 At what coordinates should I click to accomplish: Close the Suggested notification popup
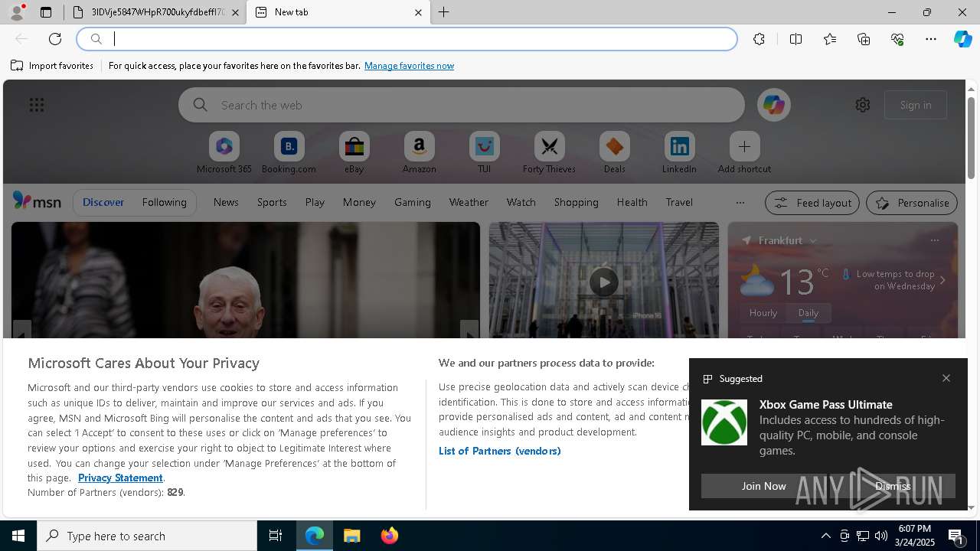946,378
